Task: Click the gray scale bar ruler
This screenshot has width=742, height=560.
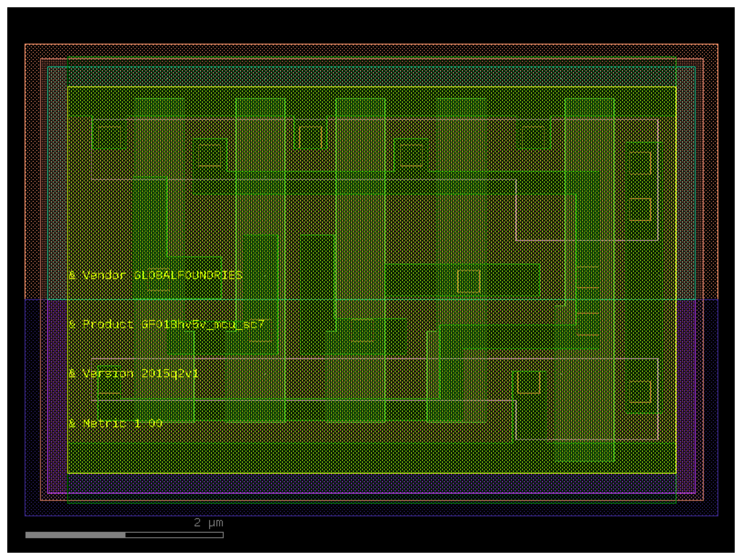Action: (x=124, y=535)
